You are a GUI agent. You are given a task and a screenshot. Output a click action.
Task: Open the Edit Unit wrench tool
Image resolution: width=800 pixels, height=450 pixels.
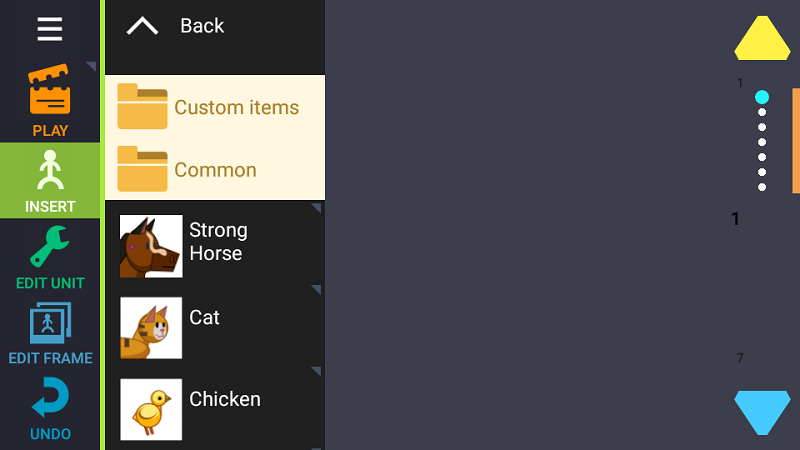50,256
